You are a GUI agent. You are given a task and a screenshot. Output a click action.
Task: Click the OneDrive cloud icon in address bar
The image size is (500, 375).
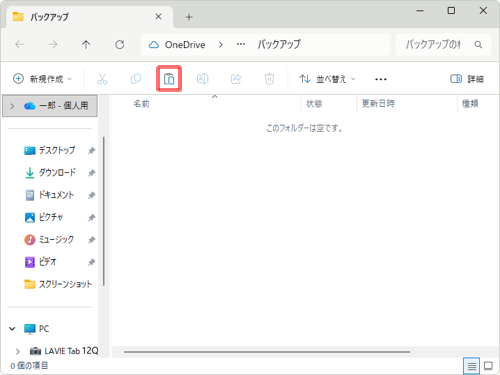point(154,45)
